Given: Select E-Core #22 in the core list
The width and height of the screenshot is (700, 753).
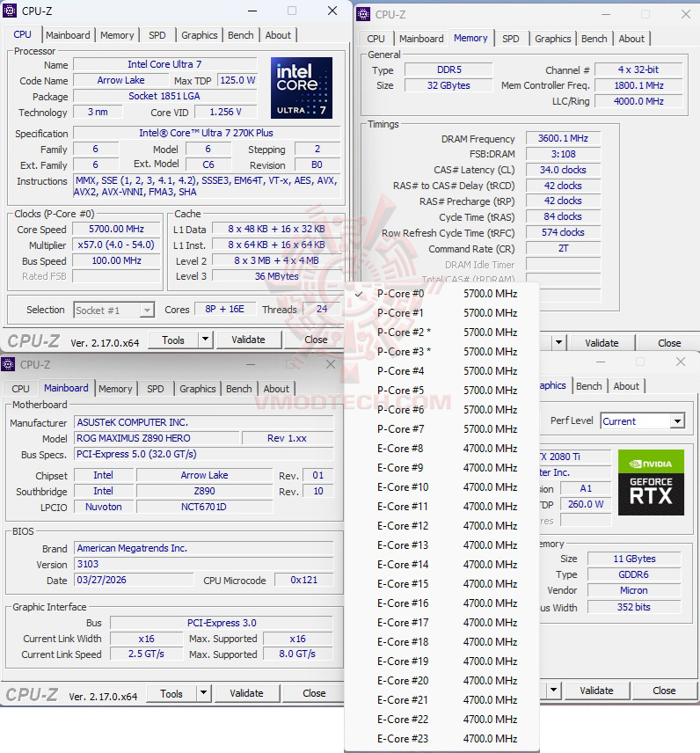Looking at the screenshot, I should (x=441, y=720).
